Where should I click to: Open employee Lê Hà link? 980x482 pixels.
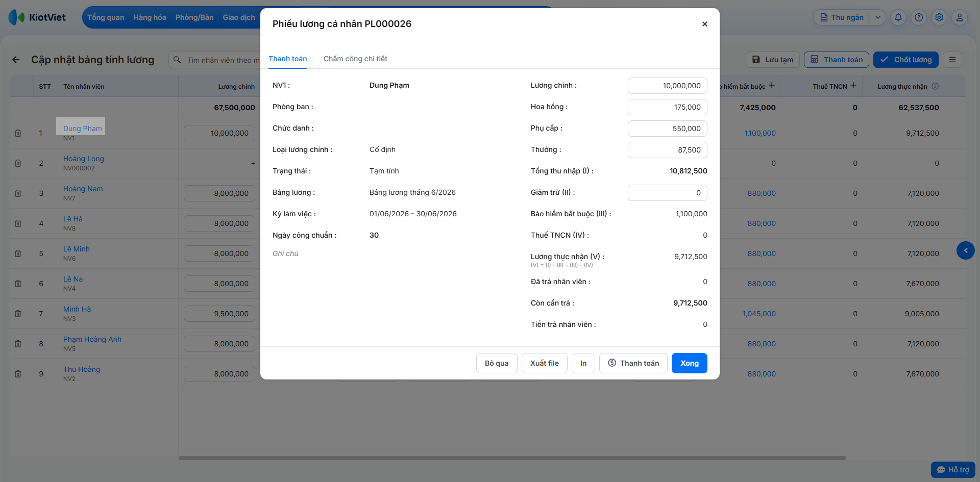tap(73, 219)
